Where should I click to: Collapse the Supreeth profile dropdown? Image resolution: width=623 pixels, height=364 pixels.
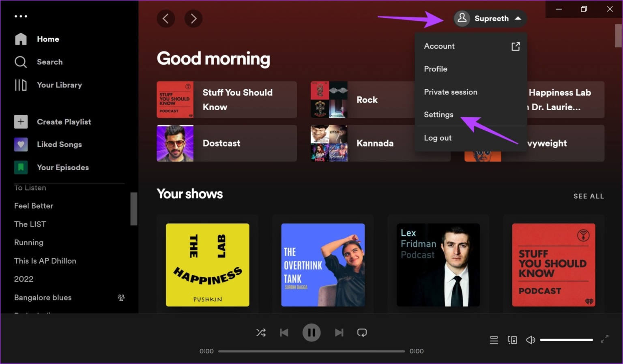(490, 18)
